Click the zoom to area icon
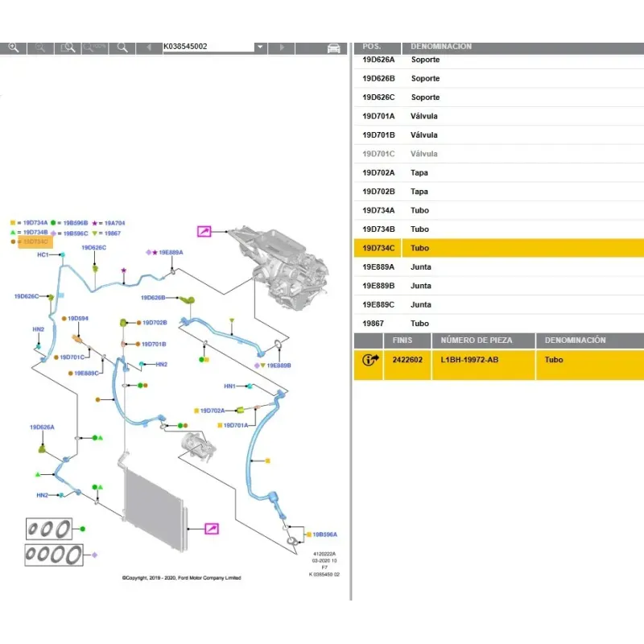The height and width of the screenshot is (644, 644). click(x=68, y=47)
